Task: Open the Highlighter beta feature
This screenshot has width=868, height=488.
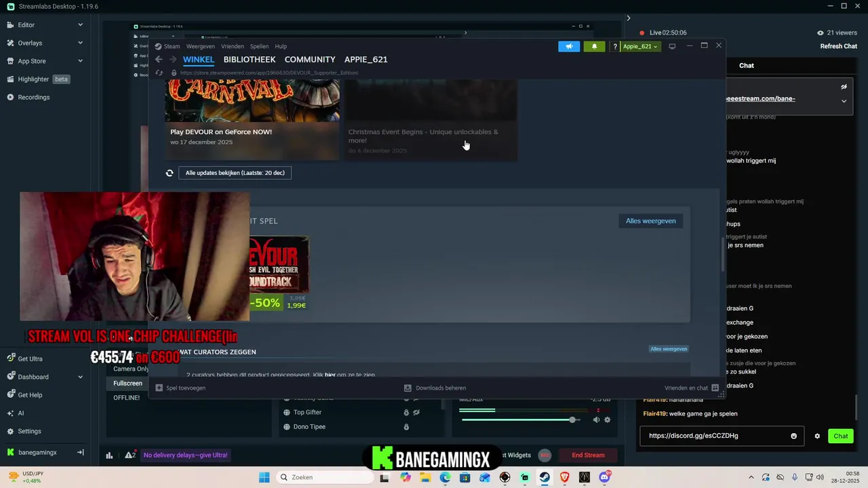Action: (38, 79)
